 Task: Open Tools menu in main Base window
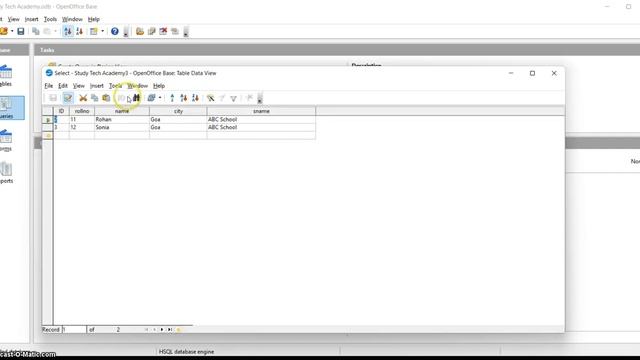click(x=50, y=19)
